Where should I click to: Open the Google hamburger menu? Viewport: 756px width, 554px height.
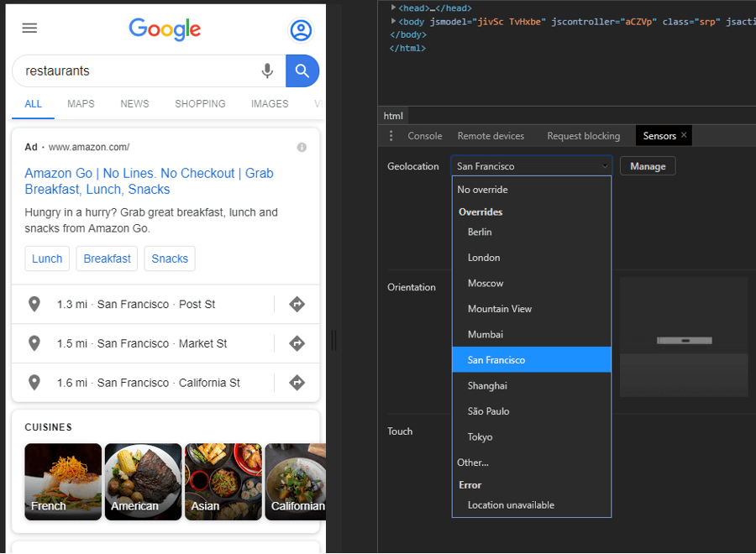tap(29, 28)
